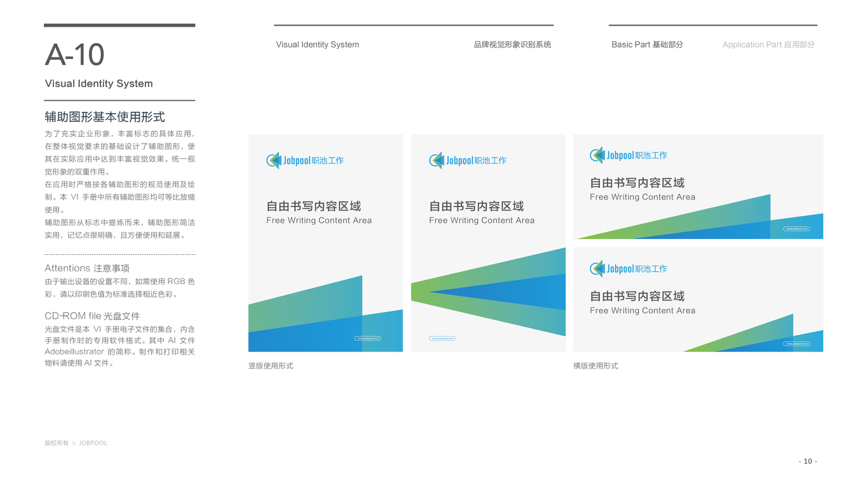Click the paragraph starting '由于输出设备的设置不同'
868x488 pixels.
(120, 288)
